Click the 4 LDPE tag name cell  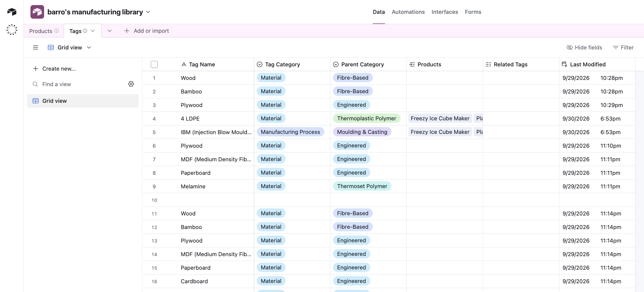pyautogui.click(x=190, y=119)
